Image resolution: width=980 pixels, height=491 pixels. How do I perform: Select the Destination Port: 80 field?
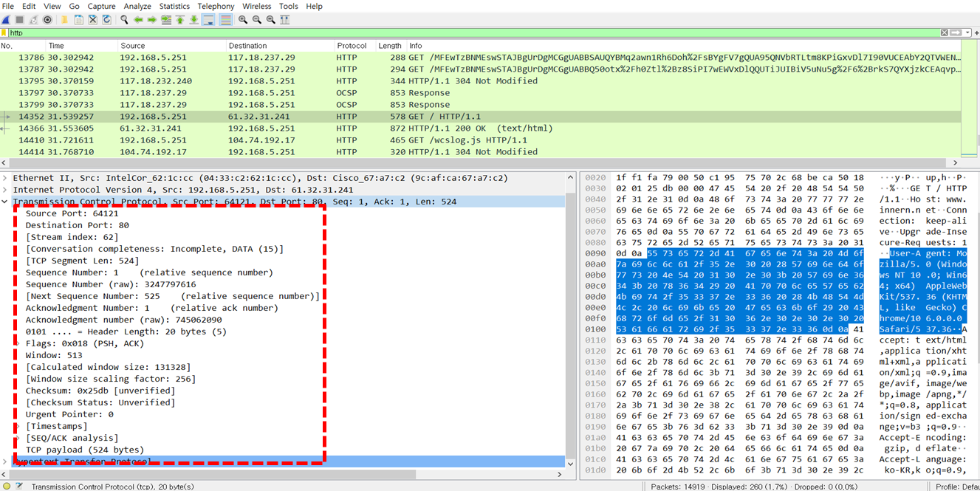pyautogui.click(x=77, y=225)
